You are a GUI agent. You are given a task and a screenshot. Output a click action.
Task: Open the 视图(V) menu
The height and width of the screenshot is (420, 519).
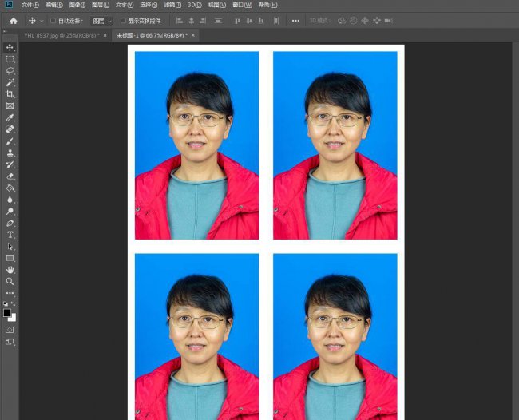(217, 5)
